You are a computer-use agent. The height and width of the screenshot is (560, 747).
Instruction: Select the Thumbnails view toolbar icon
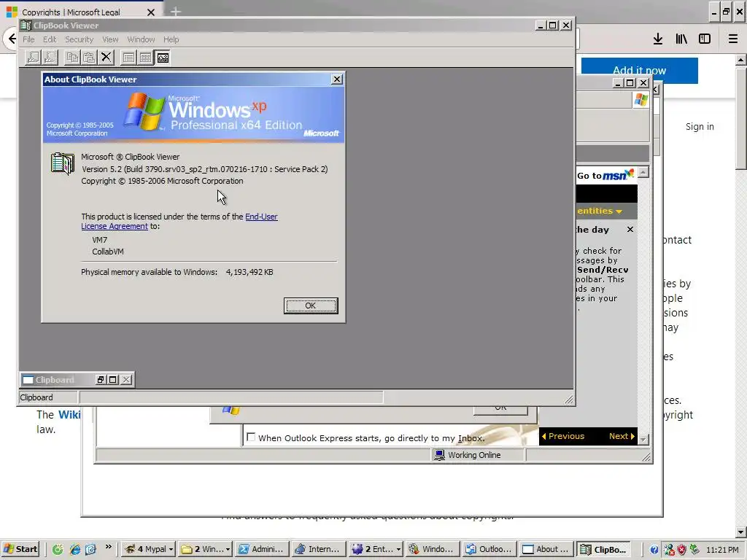point(145,58)
